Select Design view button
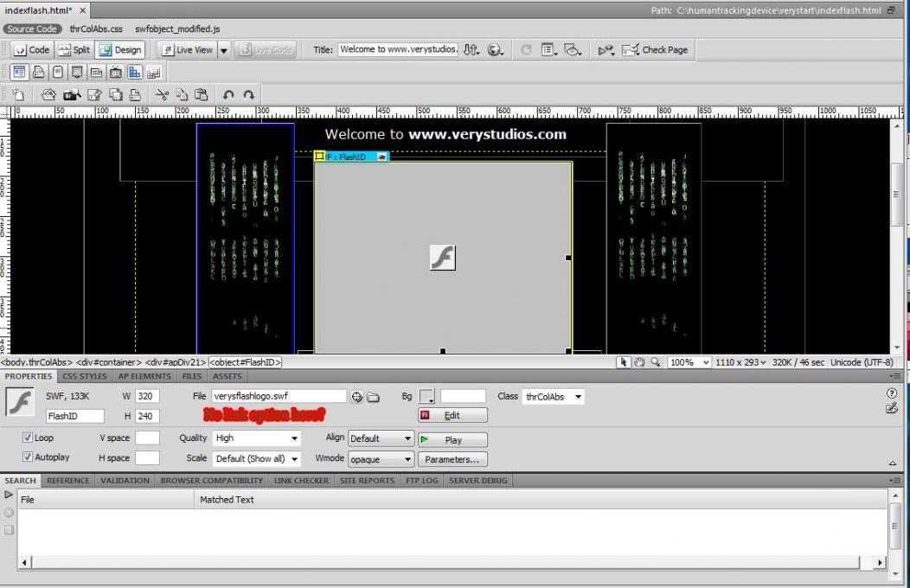This screenshot has width=910, height=588. point(120,50)
